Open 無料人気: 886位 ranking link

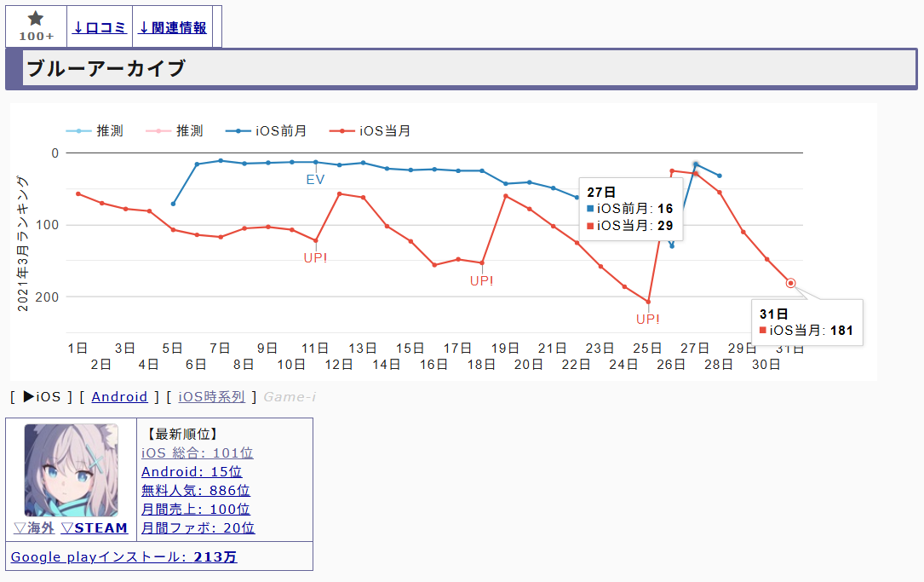pos(195,491)
